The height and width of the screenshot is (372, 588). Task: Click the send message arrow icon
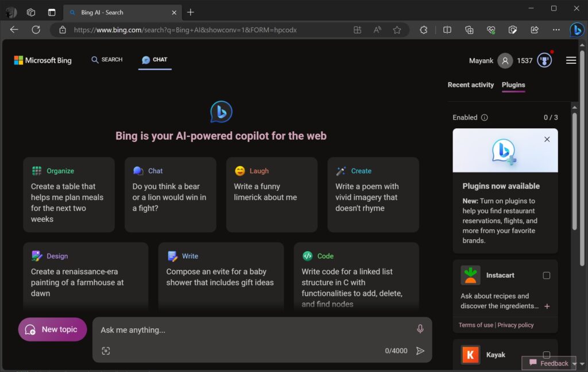coord(420,351)
